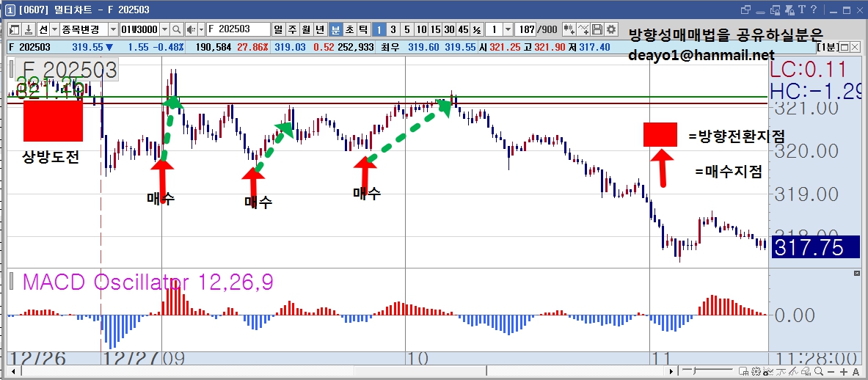Select the 분 (minute) period
The width and height of the screenshot is (868, 380).
pyautogui.click(x=335, y=29)
